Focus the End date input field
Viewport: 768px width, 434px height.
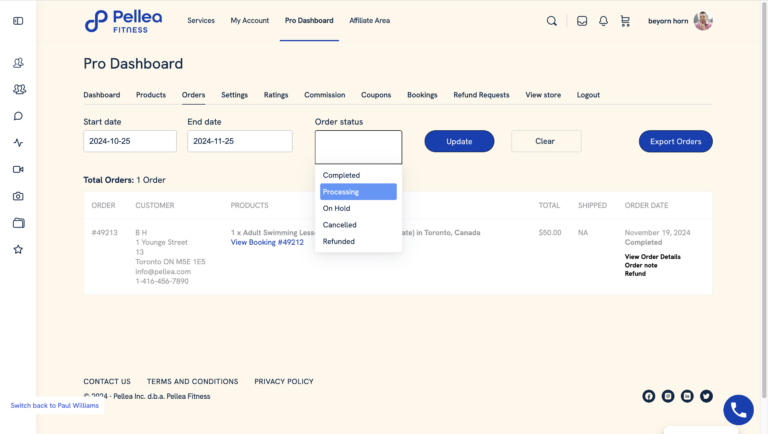tap(240, 141)
